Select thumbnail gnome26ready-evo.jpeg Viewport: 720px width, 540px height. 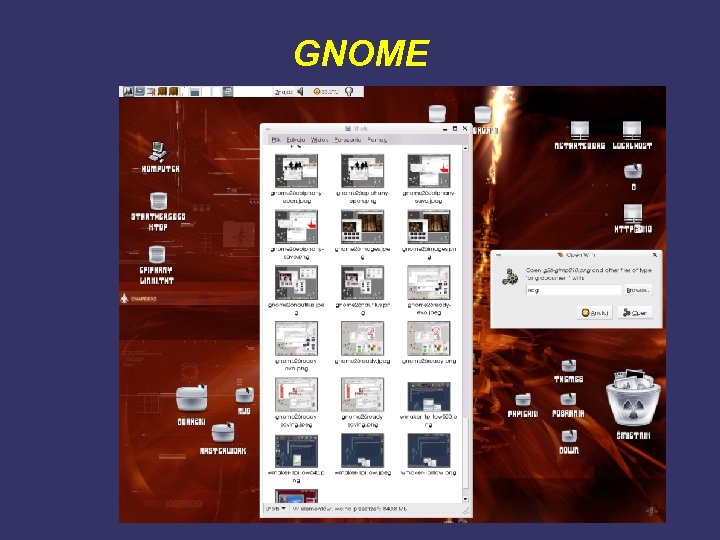[428, 282]
